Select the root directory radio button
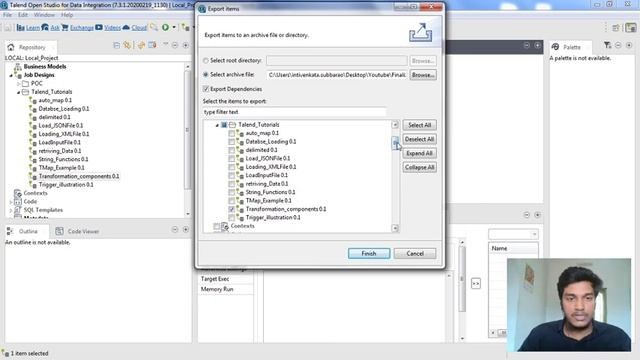This screenshot has width=640, height=360. (x=206, y=60)
